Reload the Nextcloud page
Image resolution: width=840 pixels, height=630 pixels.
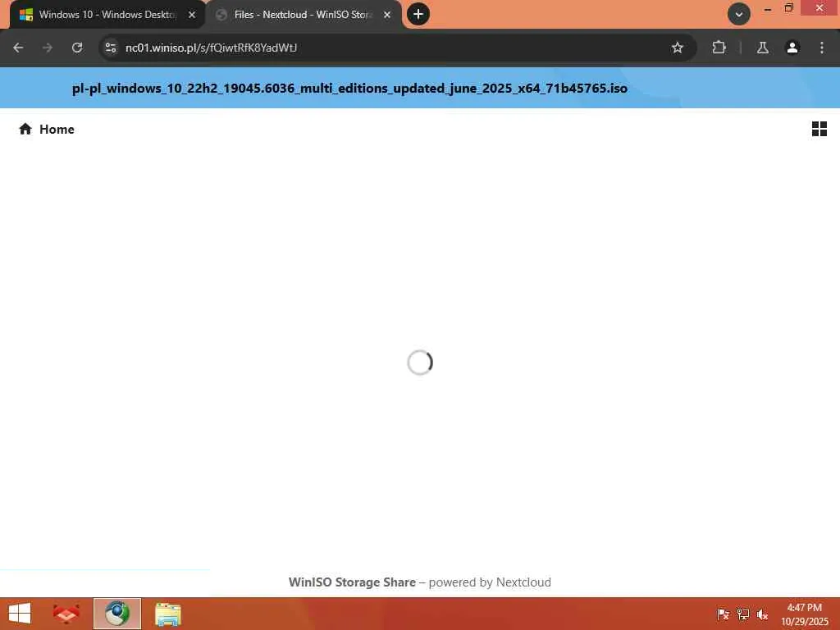point(77,48)
